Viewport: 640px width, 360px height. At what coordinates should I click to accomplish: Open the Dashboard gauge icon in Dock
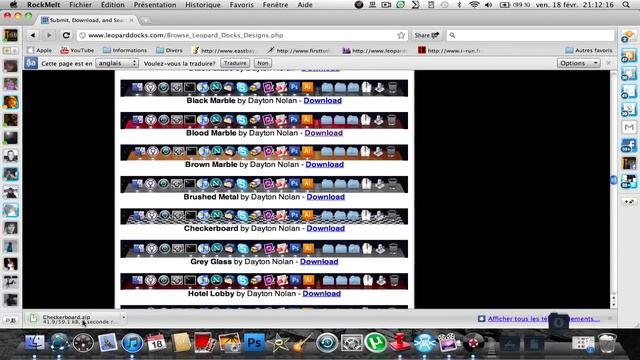click(83, 342)
